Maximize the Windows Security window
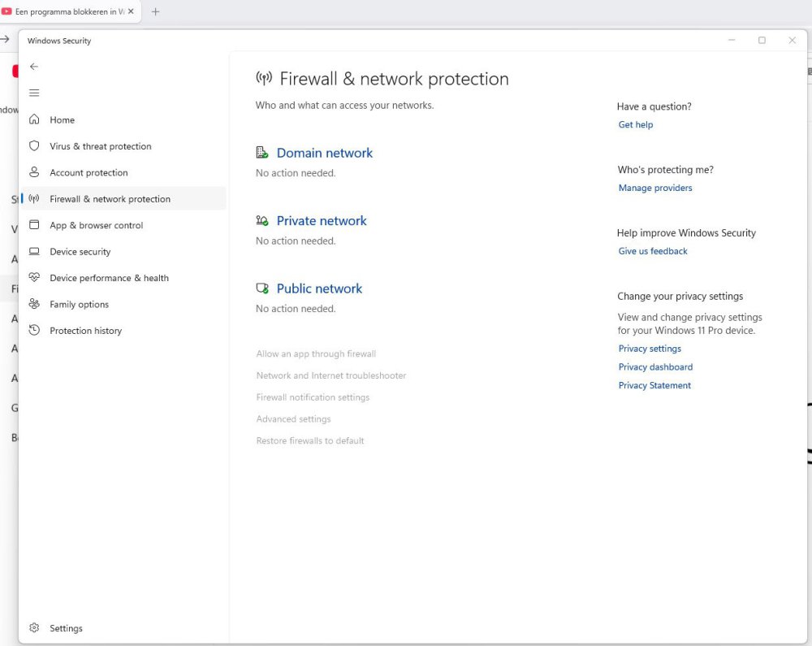The width and height of the screenshot is (812, 646). (762, 40)
